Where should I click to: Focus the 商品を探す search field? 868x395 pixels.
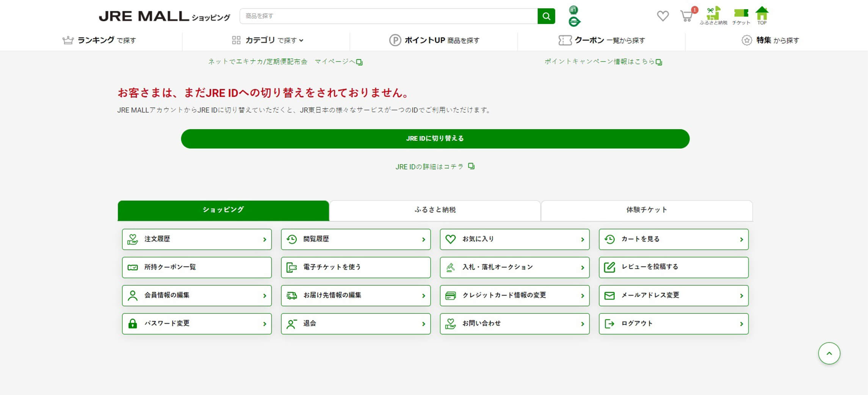pos(389,16)
